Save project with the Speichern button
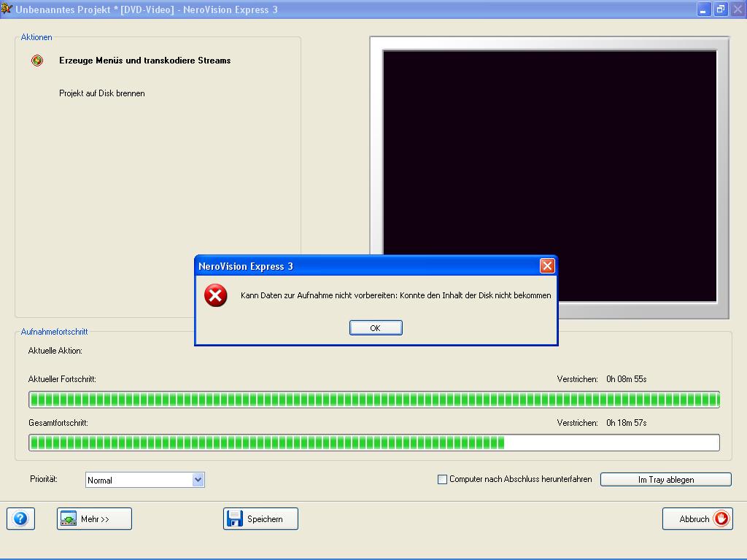 pyautogui.click(x=260, y=518)
